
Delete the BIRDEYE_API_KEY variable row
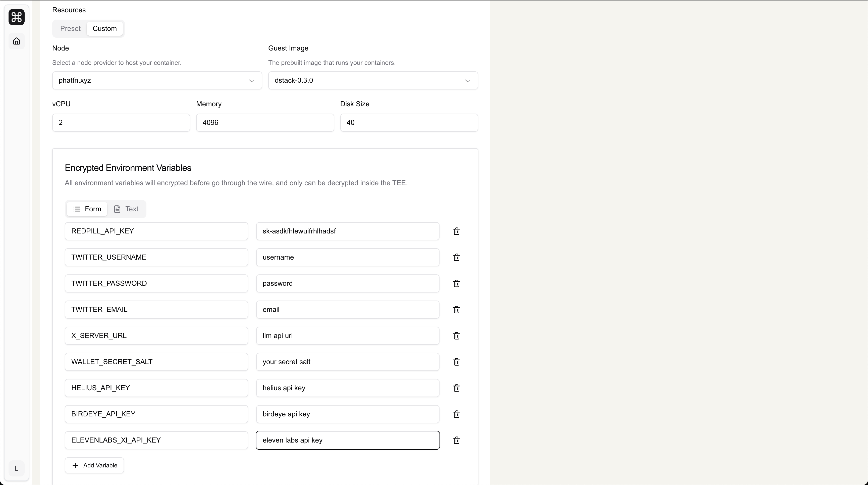coord(456,414)
